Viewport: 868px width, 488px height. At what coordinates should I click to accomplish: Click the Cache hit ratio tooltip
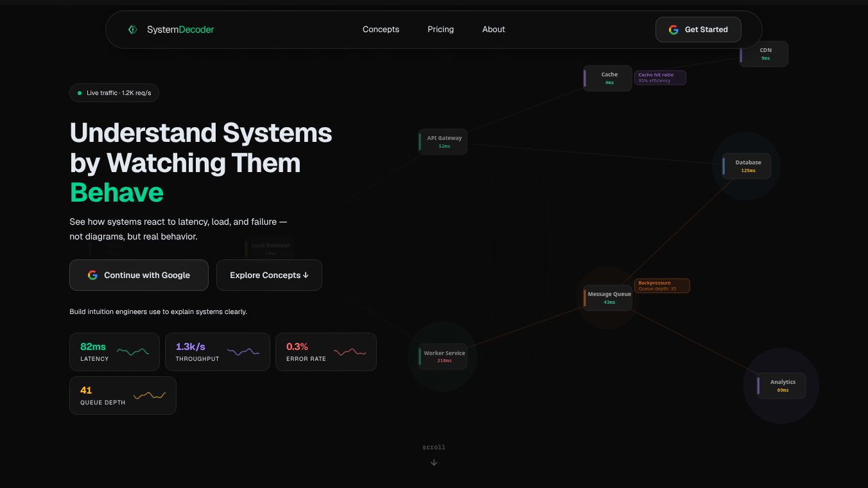click(660, 78)
